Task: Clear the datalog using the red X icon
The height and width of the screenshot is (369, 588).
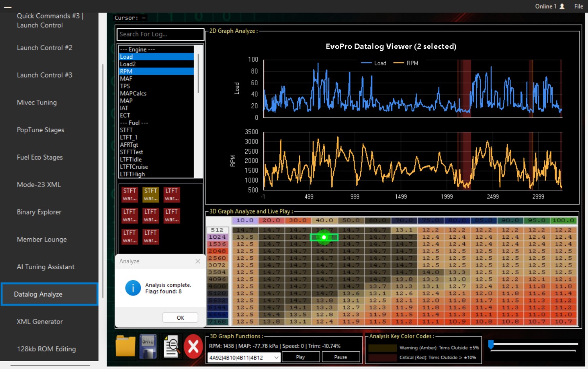Action: [x=194, y=346]
